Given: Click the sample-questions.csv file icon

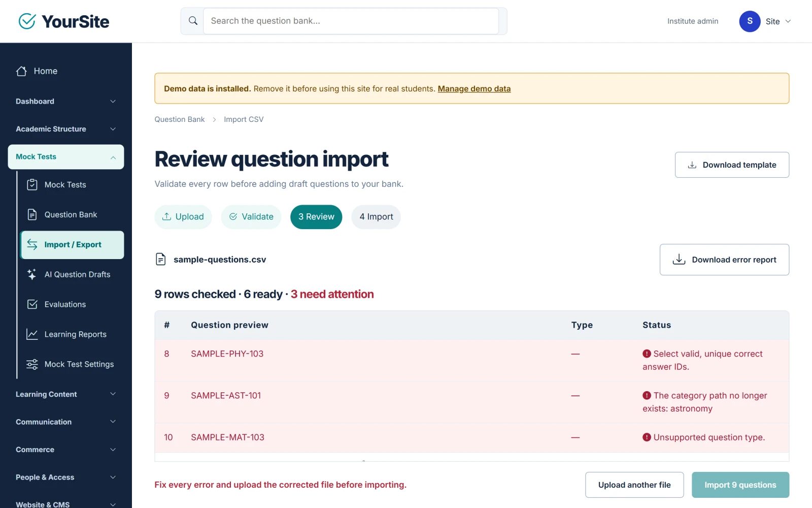Looking at the screenshot, I should coord(160,259).
